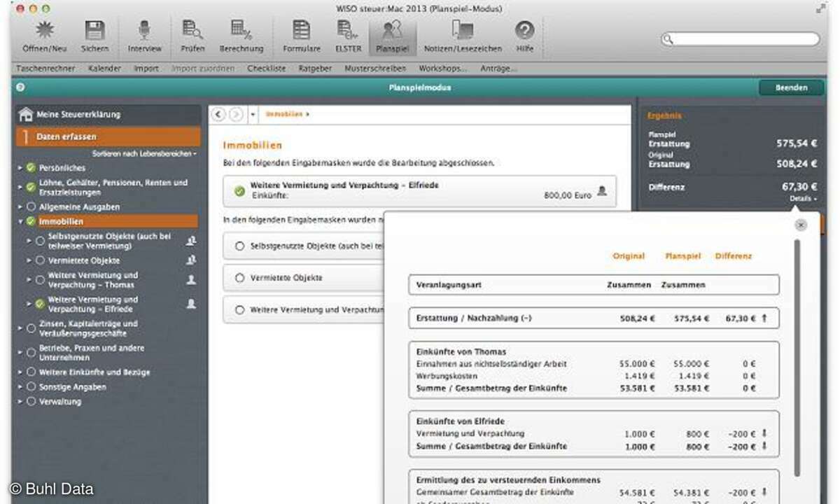Screen dimensions: 840x504
Task: Open the Ratgeber menu item
Action: (316, 69)
